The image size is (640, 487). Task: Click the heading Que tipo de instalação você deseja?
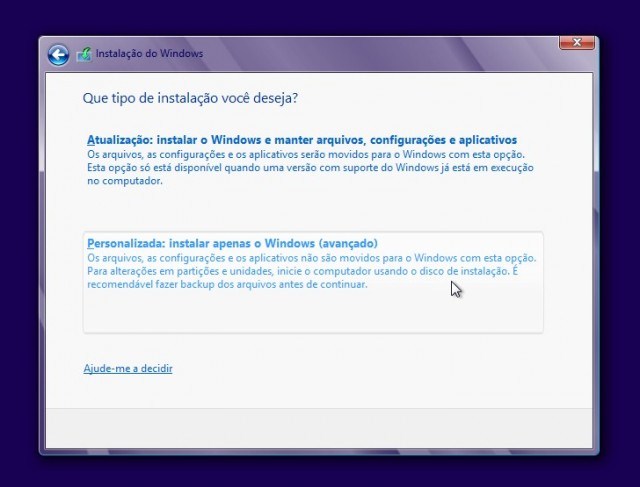point(190,98)
